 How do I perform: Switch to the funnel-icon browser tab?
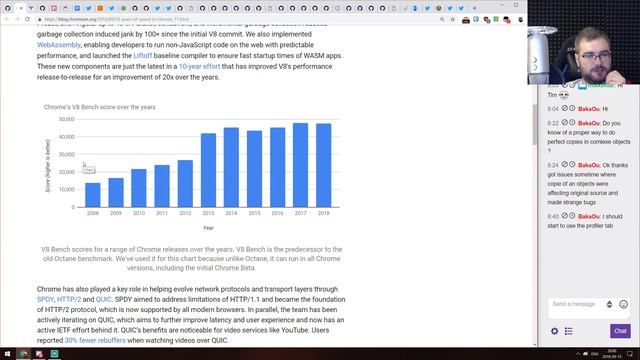pyautogui.click(x=31, y=8)
